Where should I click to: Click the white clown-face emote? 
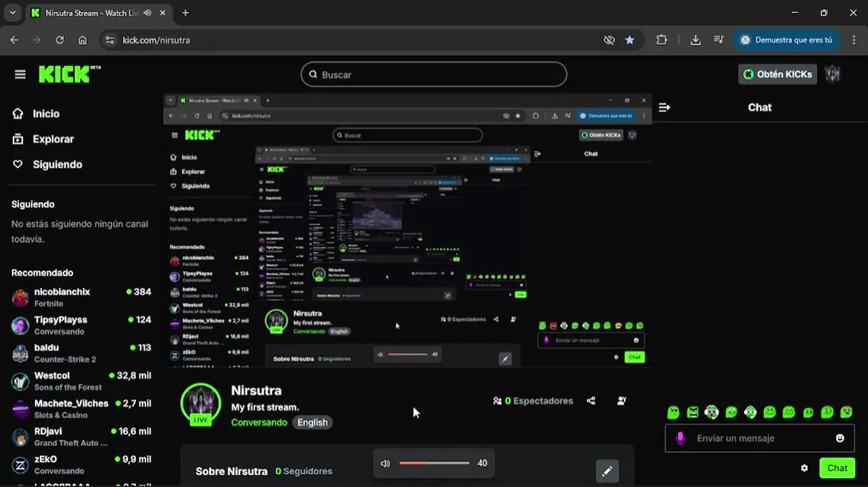coord(711,412)
